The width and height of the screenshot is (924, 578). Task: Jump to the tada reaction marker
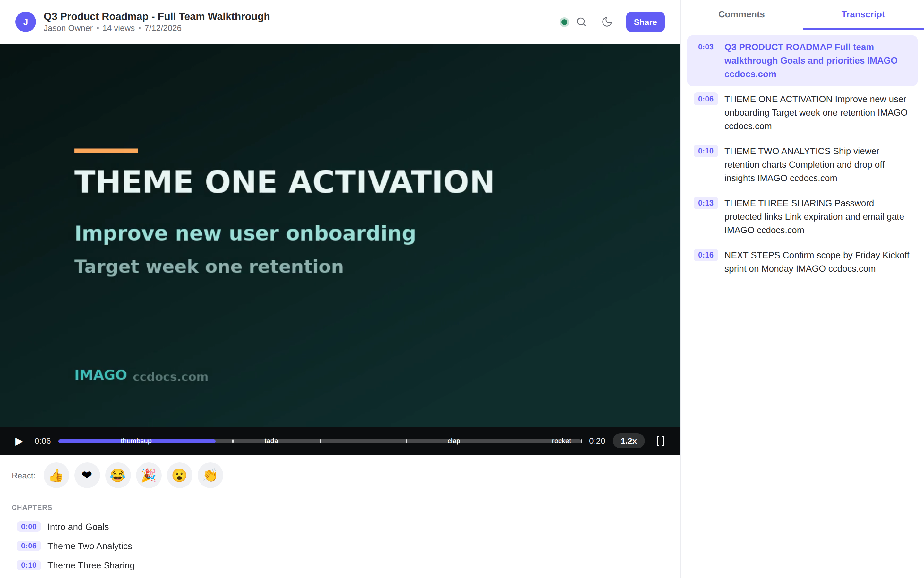(x=271, y=441)
